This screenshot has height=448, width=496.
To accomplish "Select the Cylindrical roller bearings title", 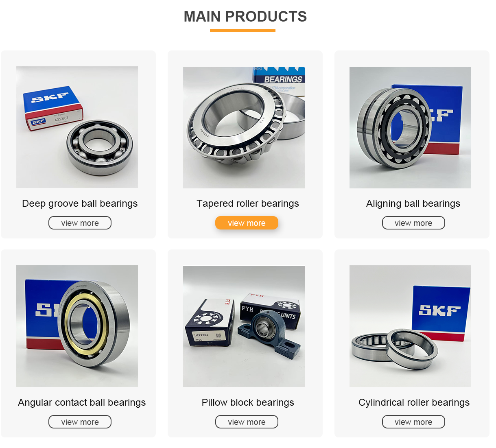I will (x=414, y=402).
